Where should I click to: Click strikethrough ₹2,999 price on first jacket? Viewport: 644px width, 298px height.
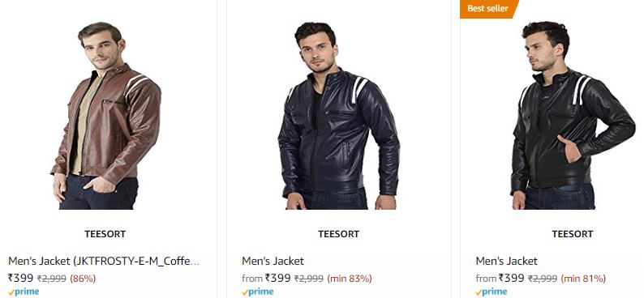[x=52, y=279]
